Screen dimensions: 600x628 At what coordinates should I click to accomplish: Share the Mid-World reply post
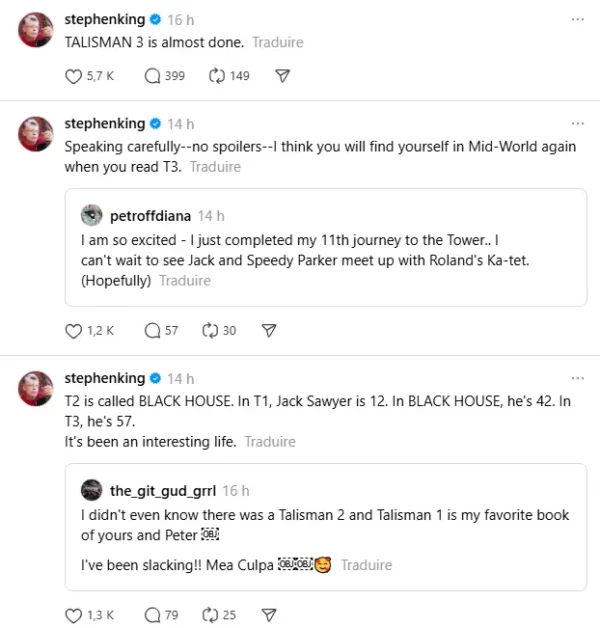pos(268,330)
